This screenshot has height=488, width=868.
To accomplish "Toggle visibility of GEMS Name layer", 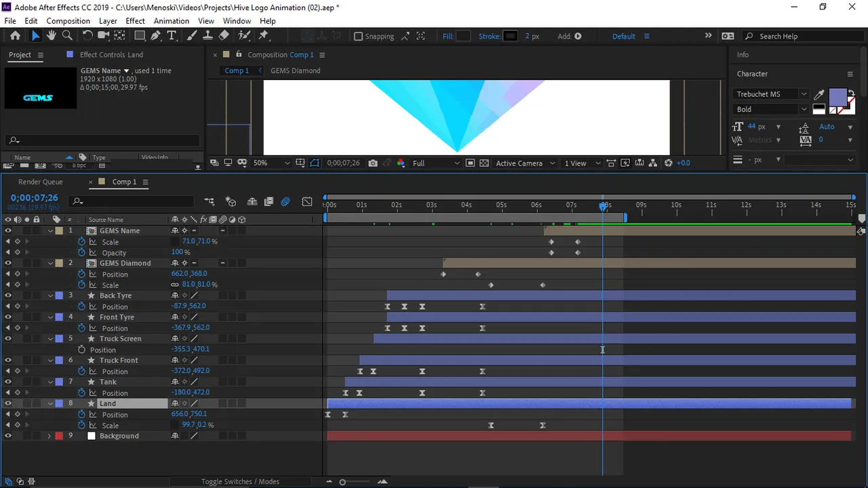I will pos(8,230).
